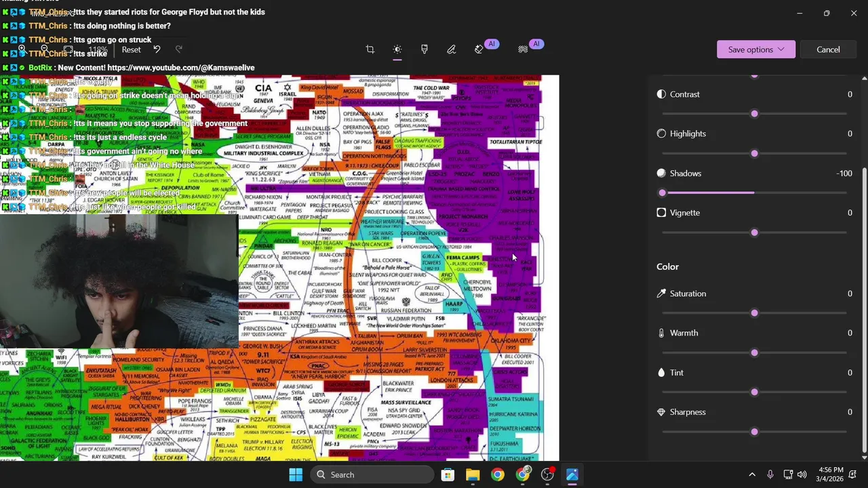Click the zoom in magnifier icon
This screenshot has width=868, height=488.
point(22,49)
